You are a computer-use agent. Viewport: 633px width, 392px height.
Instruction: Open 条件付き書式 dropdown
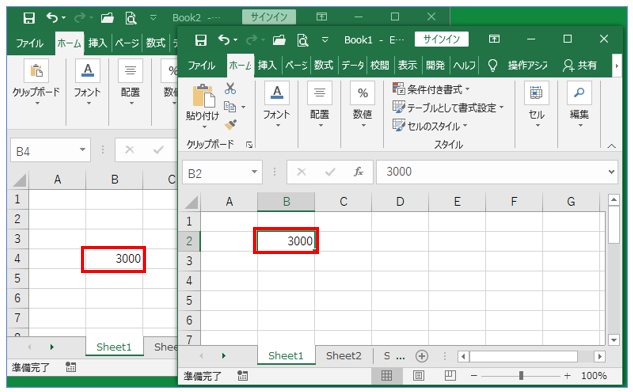(x=432, y=89)
